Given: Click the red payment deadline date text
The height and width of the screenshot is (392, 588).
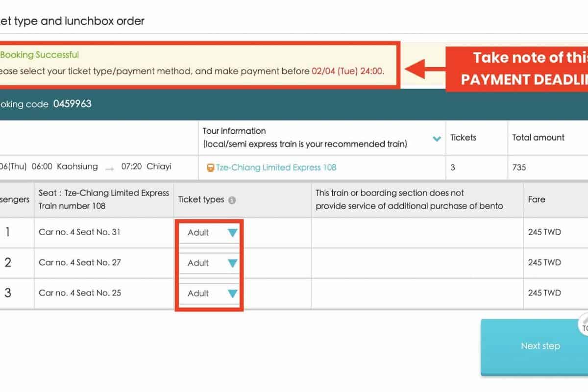Looking at the screenshot, I should [x=347, y=71].
